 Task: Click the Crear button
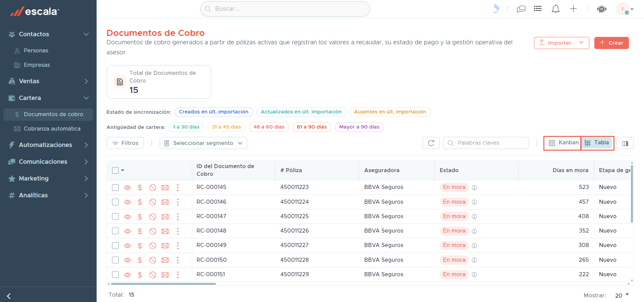pyautogui.click(x=611, y=43)
